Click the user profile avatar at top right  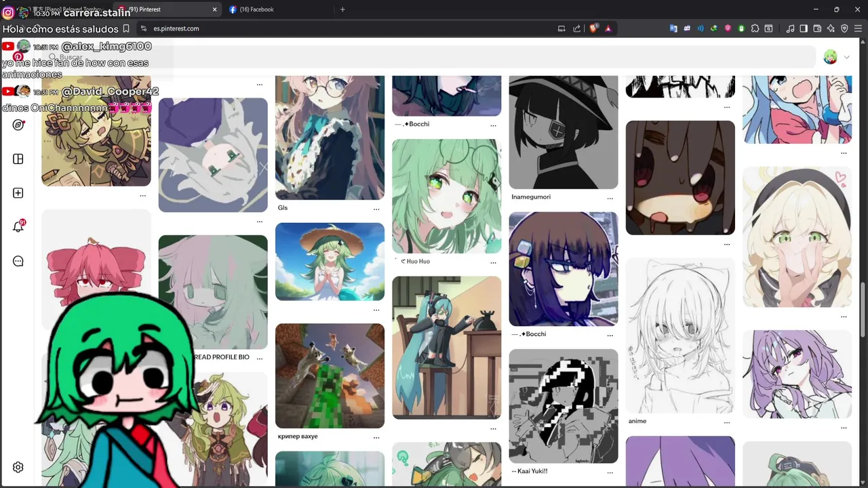[x=830, y=58]
